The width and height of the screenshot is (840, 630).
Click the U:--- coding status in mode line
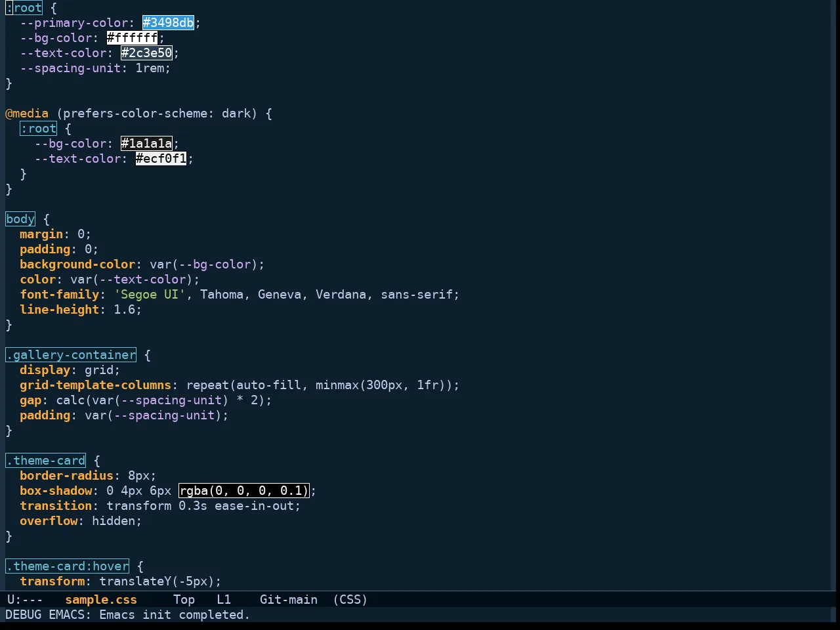(25, 600)
